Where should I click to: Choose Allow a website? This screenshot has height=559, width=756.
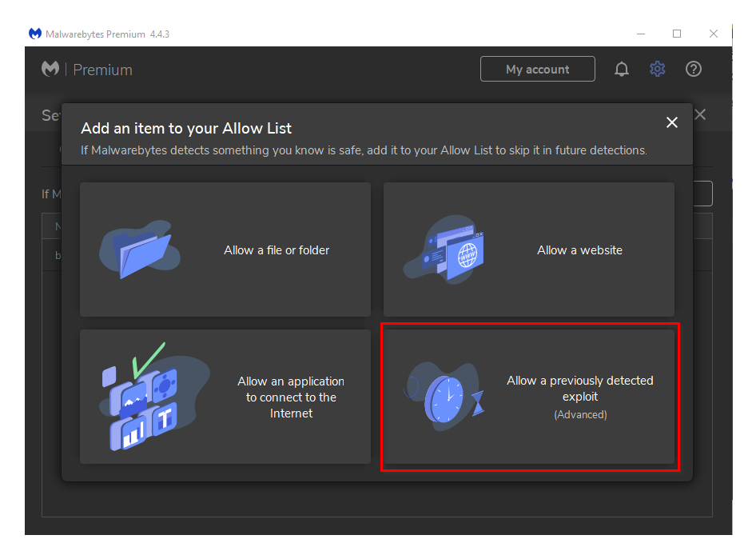pyautogui.click(x=529, y=250)
